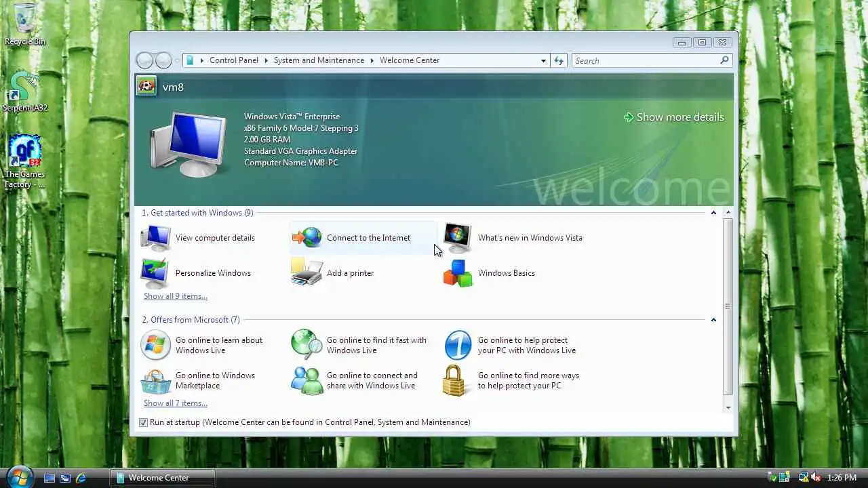This screenshot has height=488, width=868.
Task: Click Control Panel in the breadcrumb
Action: [x=234, y=60]
